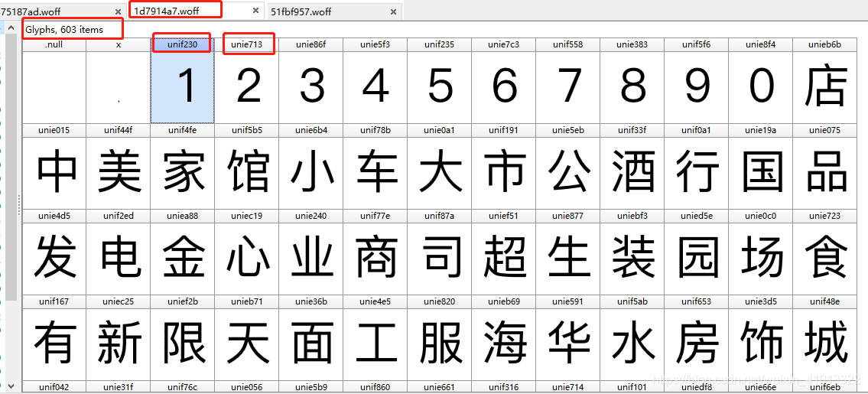Select the 美 glyph cell (unif44f)
This screenshot has width=868, height=394.
click(118, 166)
